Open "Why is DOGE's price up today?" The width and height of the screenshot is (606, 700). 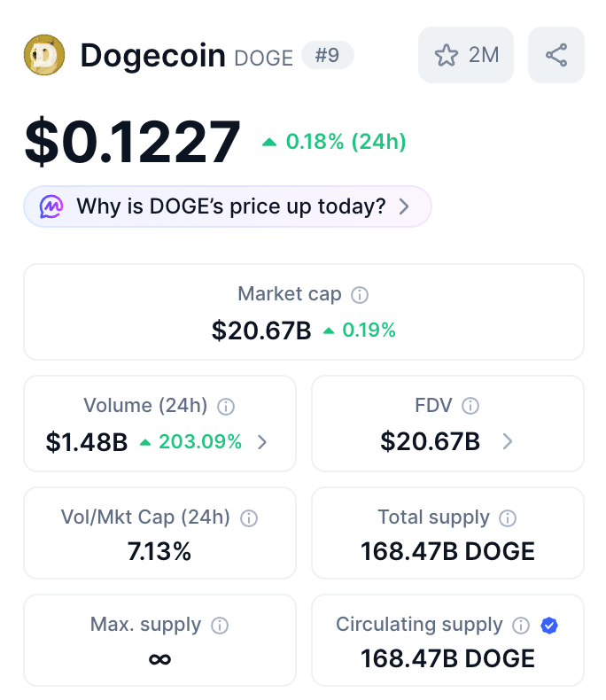click(230, 206)
